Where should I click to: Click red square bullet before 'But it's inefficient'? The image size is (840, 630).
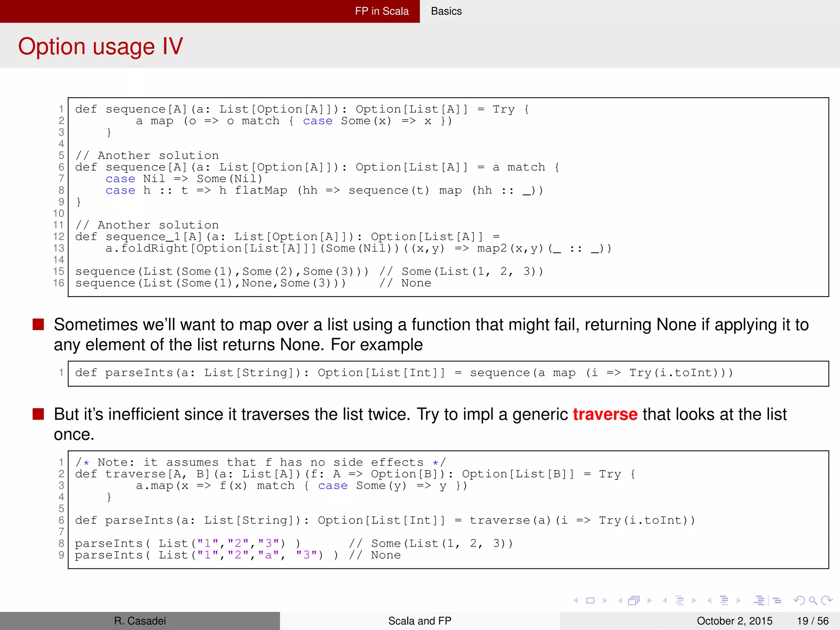(38, 414)
